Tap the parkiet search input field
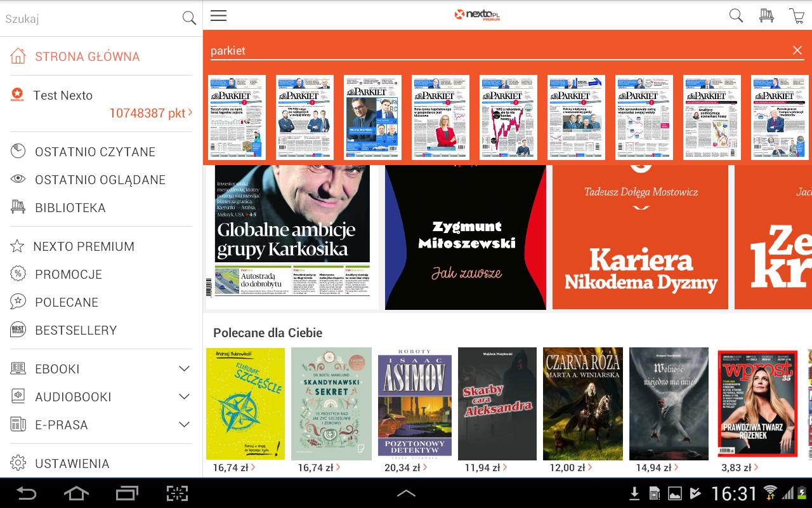The height and width of the screenshot is (508, 812). (x=499, y=51)
